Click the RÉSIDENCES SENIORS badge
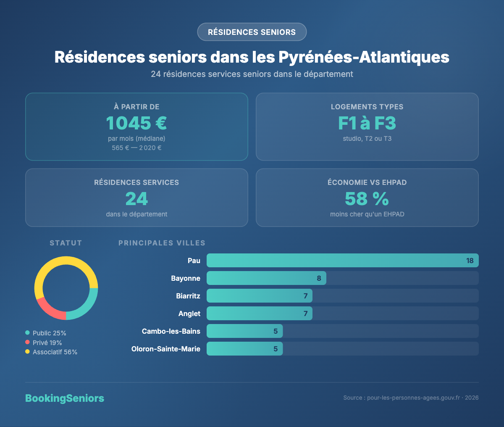The image size is (504, 427). pyautogui.click(x=252, y=32)
